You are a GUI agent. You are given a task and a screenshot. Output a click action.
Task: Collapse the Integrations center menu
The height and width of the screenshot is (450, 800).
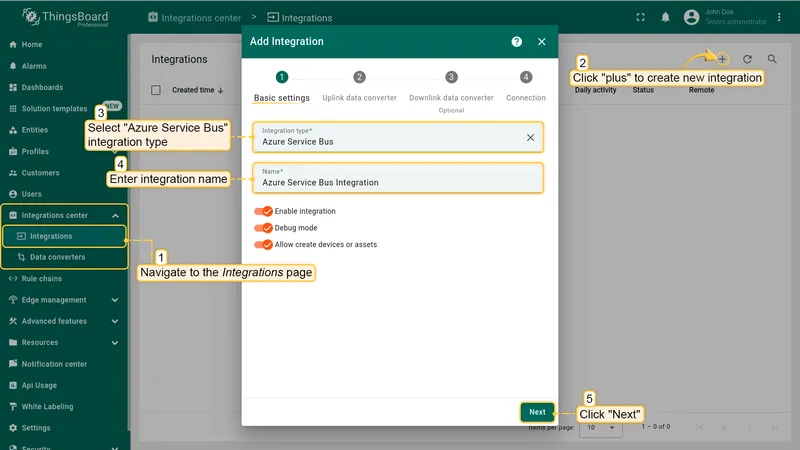[x=115, y=215]
